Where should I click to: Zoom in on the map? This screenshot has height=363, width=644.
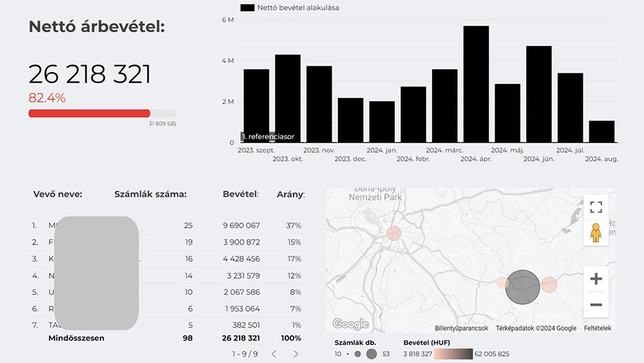click(x=596, y=279)
